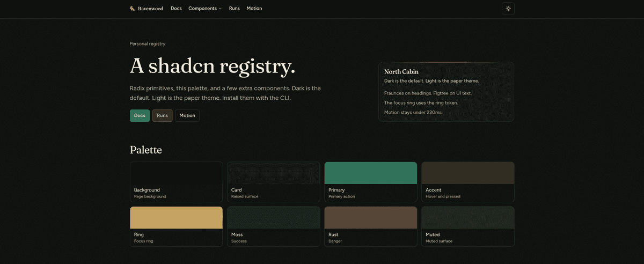Open Motion in the top navigation
The image size is (644, 264).
coord(254,9)
